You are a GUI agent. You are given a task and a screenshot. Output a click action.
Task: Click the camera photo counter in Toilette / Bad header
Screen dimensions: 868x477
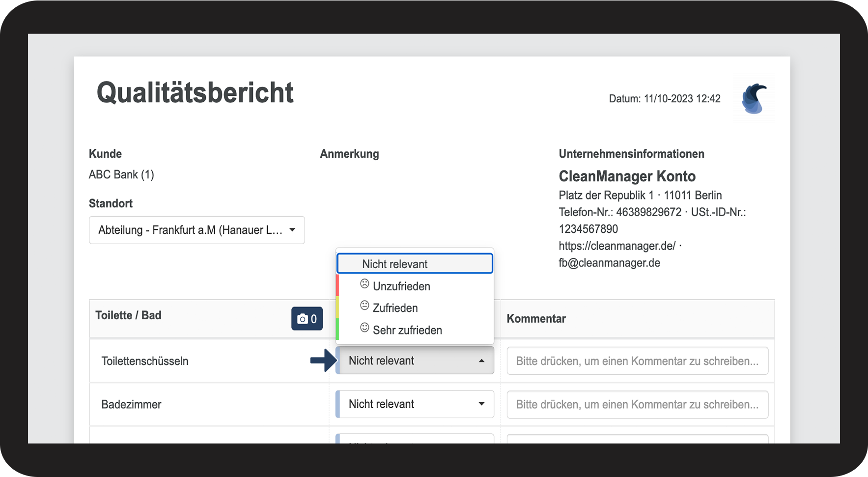(307, 319)
